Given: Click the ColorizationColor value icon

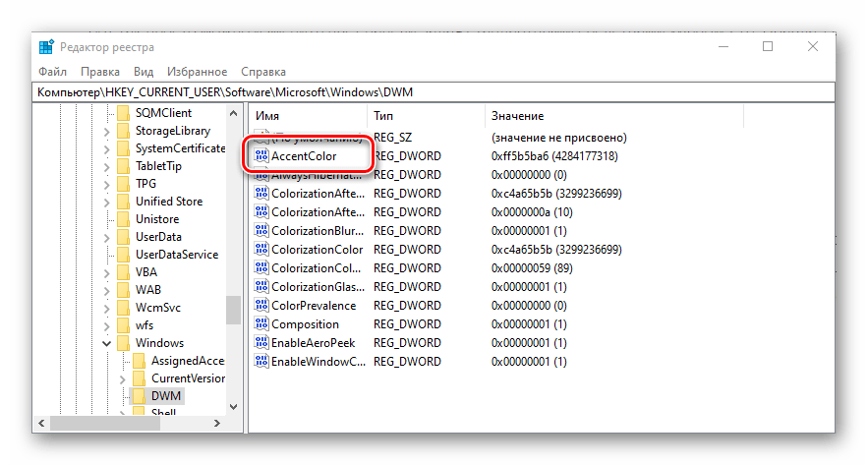Looking at the screenshot, I should coord(261,250).
